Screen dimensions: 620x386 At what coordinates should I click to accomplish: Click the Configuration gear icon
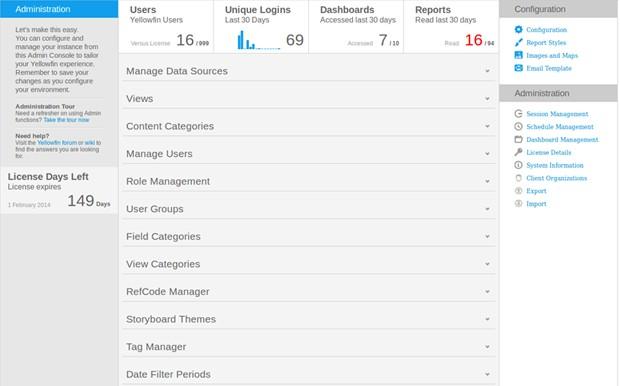tap(518, 29)
